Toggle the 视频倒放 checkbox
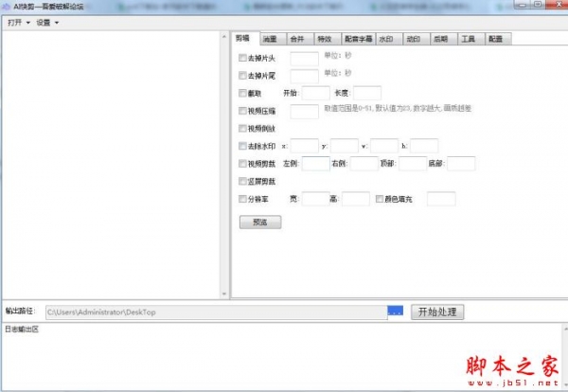The width and height of the screenshot is (568, 392). (x=242, y=128)
